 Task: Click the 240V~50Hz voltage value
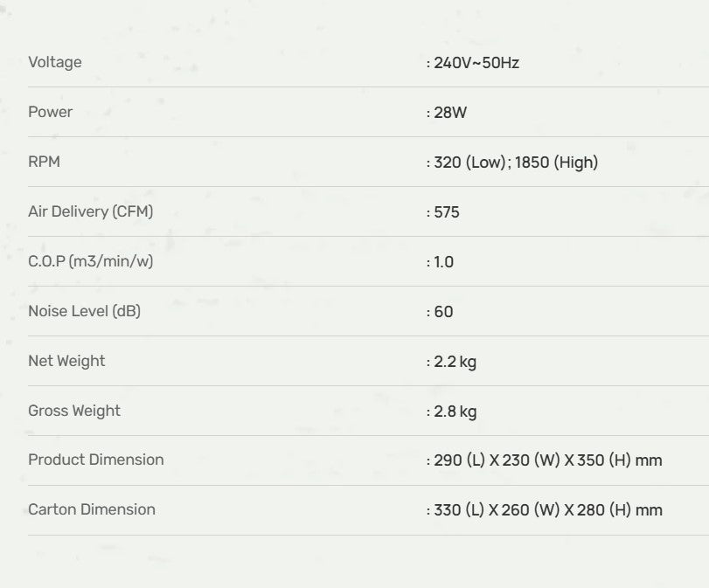(x=476, y=63)
